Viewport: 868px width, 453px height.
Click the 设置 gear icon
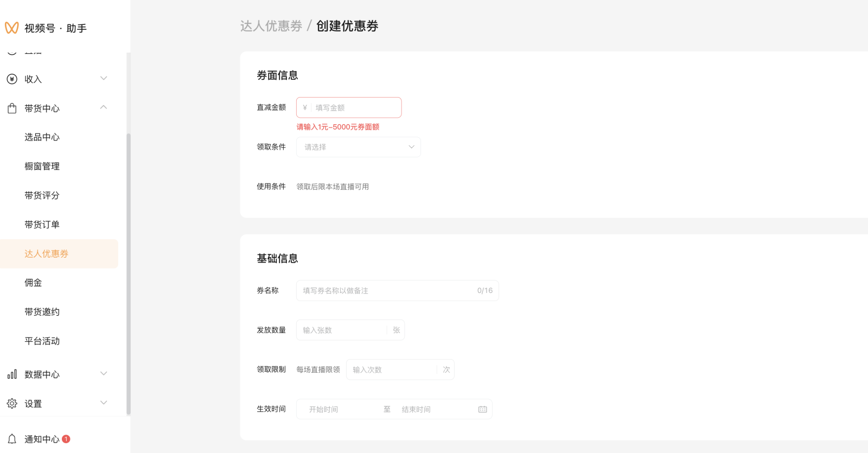pos(12,404)
